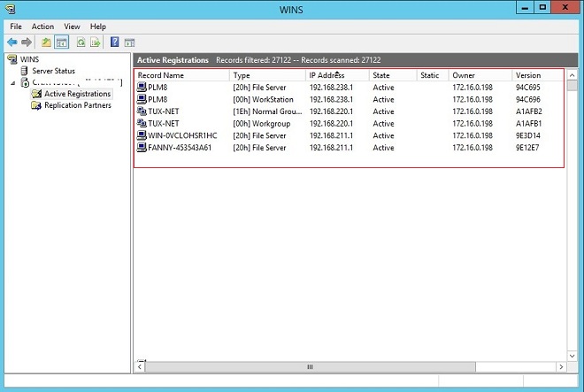Click the Refresh toolbar icon
Image resolution: width=584 pixels, height=392 pixels.
[x=81, y=42]
